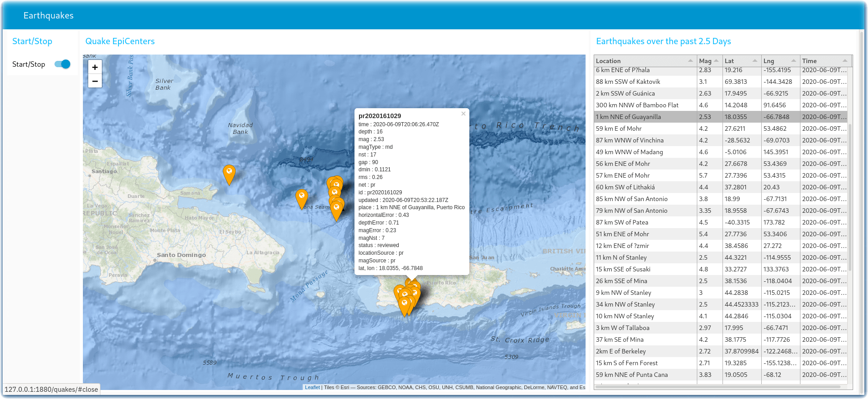Select row 60 km SW of Lithakiá
This screenshot has width=868, height=399.
coord(721,187)
